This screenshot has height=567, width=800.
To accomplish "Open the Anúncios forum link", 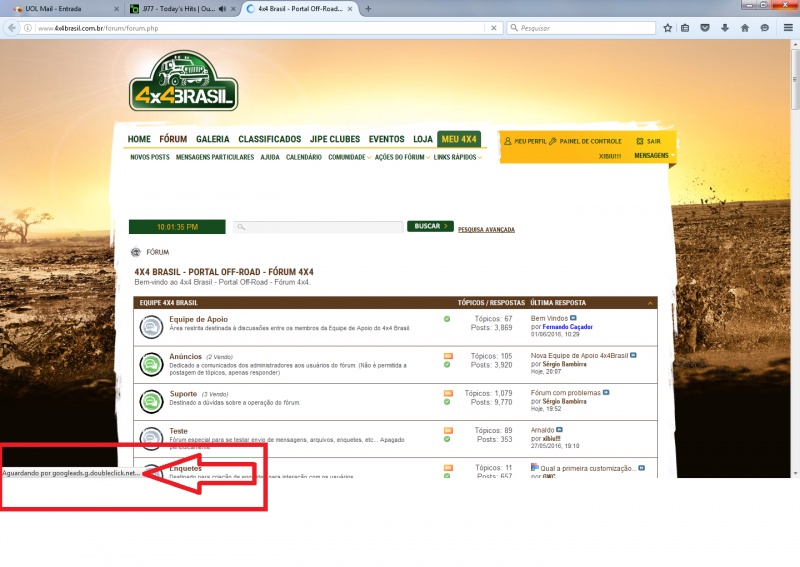I will click(186, 356).
